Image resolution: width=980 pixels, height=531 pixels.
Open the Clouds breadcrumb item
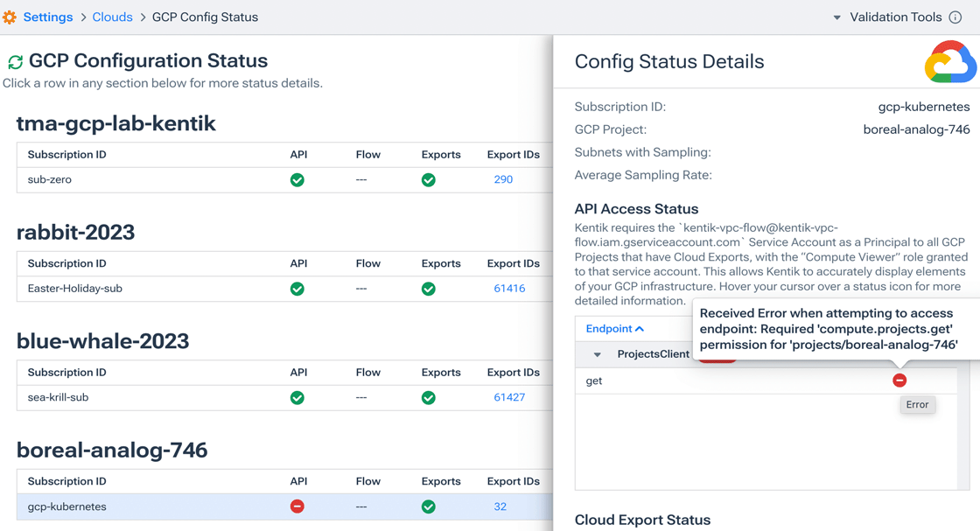point(112,17)
